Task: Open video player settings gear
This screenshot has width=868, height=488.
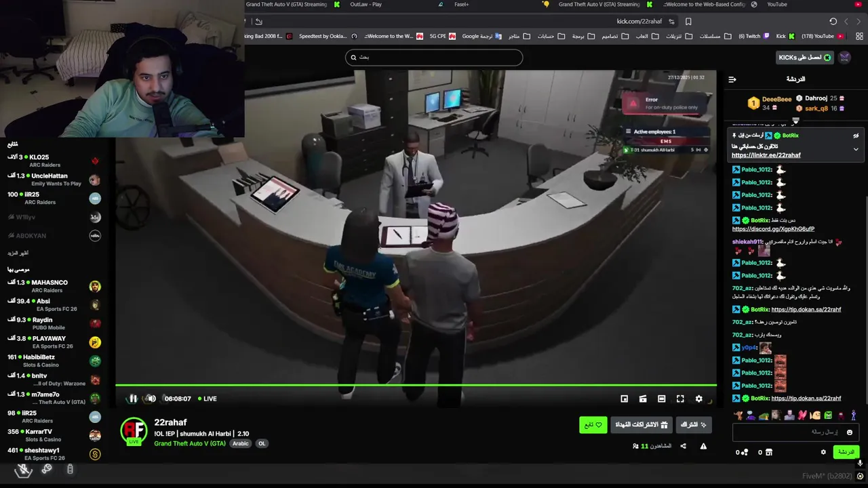Action: coord(699,399)
